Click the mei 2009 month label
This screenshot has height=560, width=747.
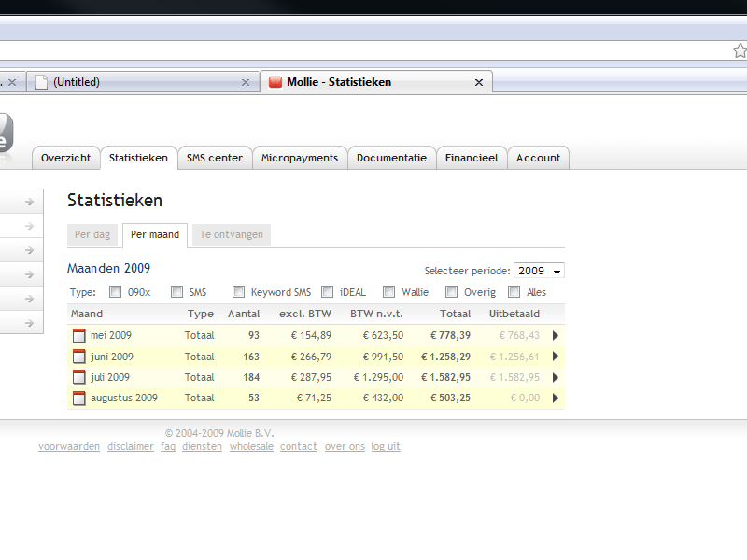point(111,335)
